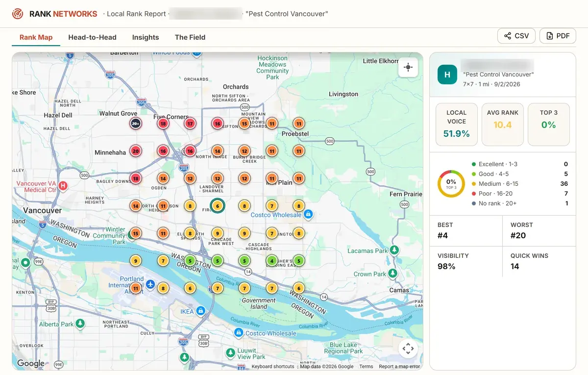Image resolution: width=588 pixels, height=375 pixels.
Task: Click the Rank Networks target logo
Action: 18,14
